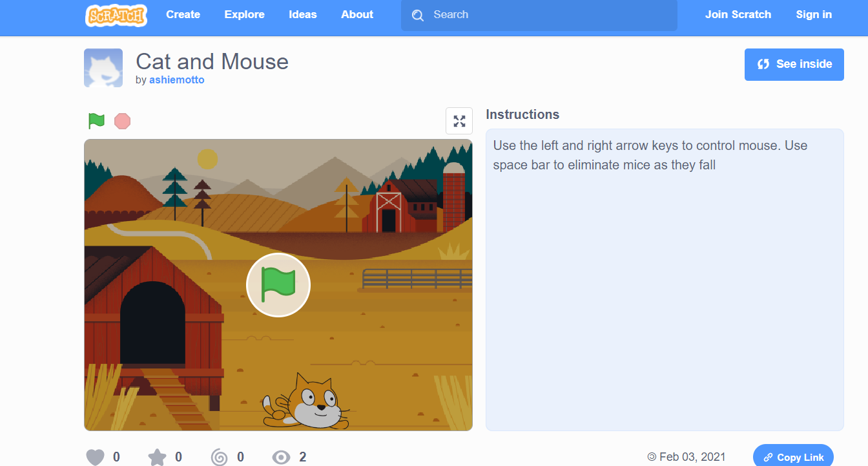
Task: Click the Sign in link
Action: coord(814,15)
